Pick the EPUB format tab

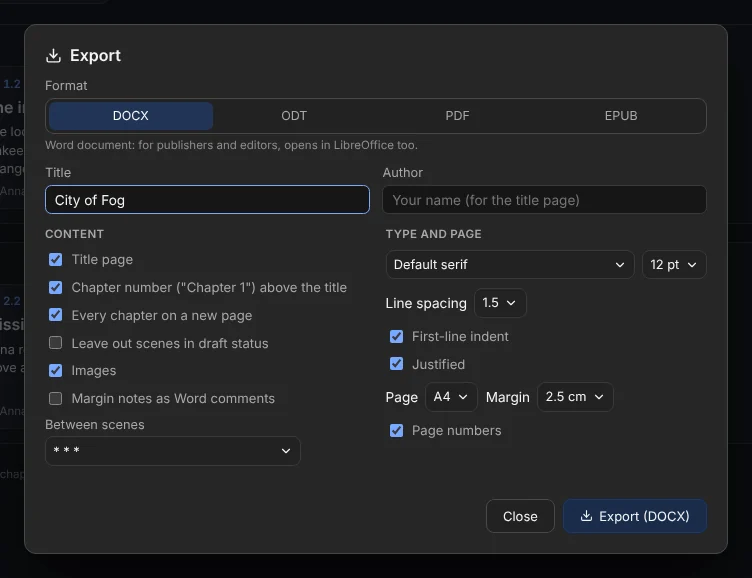[x=621, y=116]
